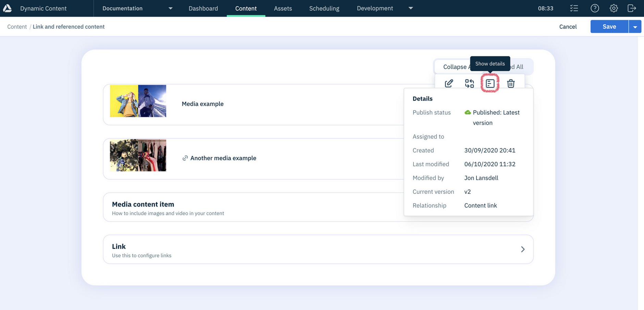Screen dimensions: 644x310
Task: Open the Development menu dropdown arrow
Action: pos(411,8)
